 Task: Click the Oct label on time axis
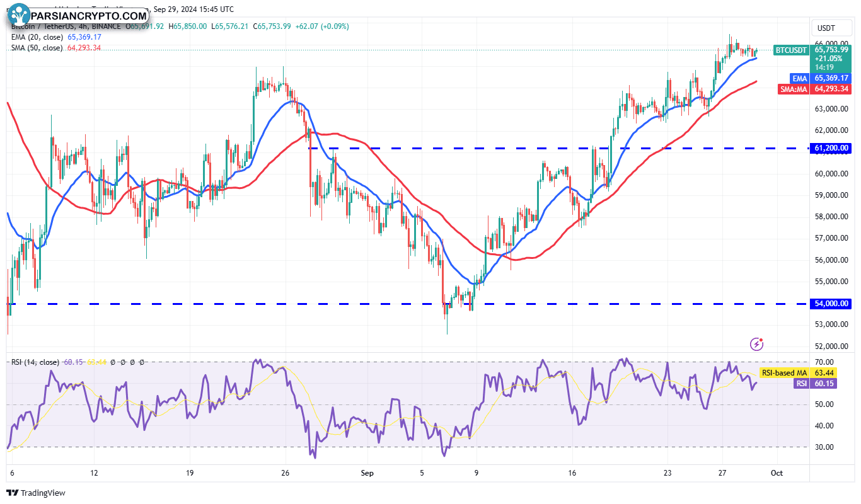pos(777,472)
